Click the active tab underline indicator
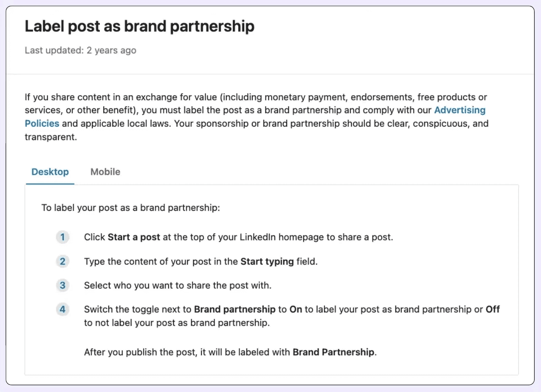This screenshot has height=392, width=541. tap(50, 184)
